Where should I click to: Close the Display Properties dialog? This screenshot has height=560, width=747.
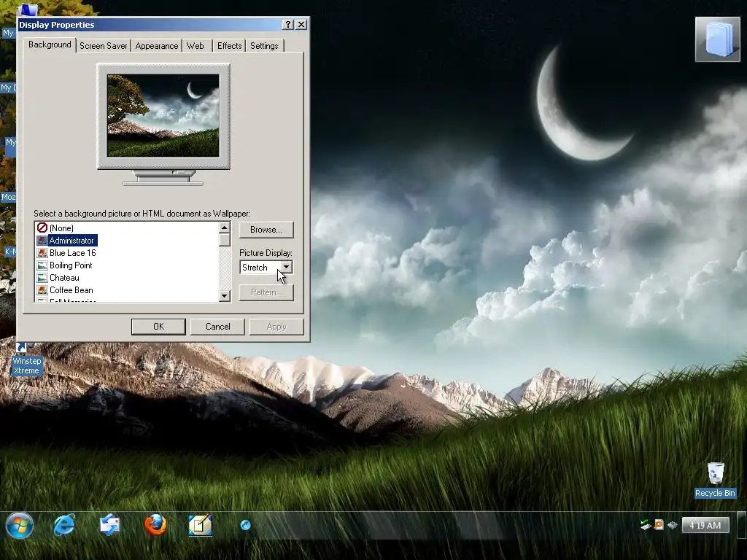pos(301,25)
